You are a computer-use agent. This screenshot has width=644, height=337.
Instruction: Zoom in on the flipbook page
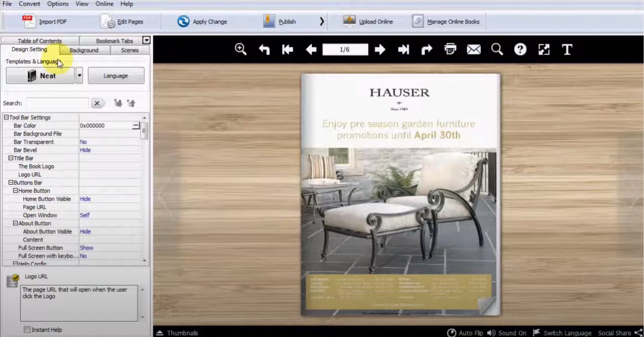point(241,49)
